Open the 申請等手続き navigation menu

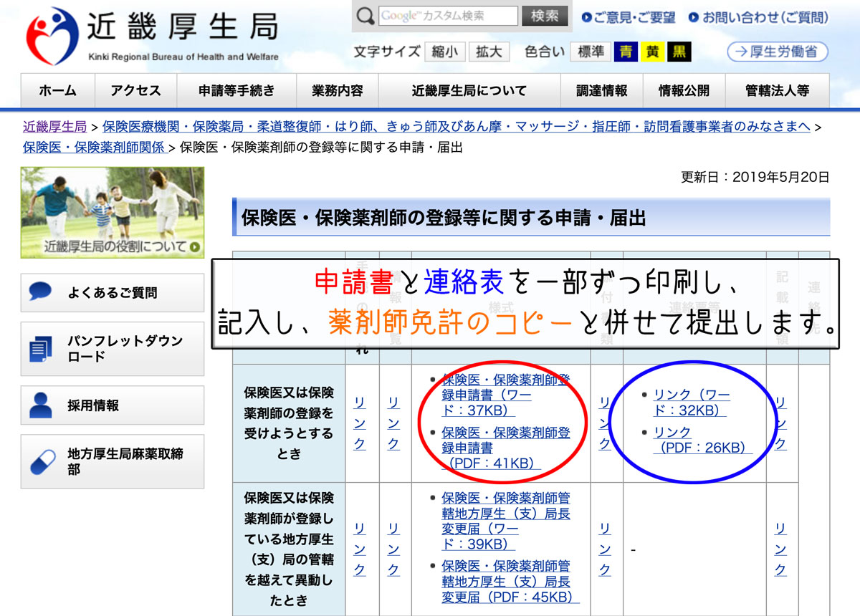[x=236, y=91]
